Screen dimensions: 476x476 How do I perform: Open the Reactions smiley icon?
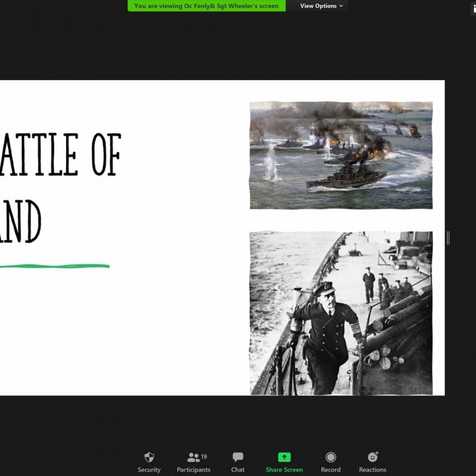(373, 457)
